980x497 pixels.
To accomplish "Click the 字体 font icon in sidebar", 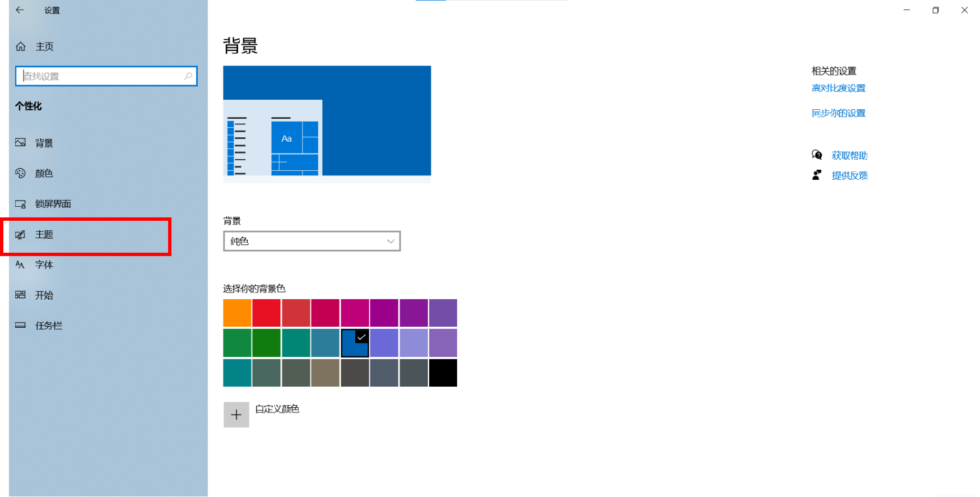I will (x=21, y=264).
